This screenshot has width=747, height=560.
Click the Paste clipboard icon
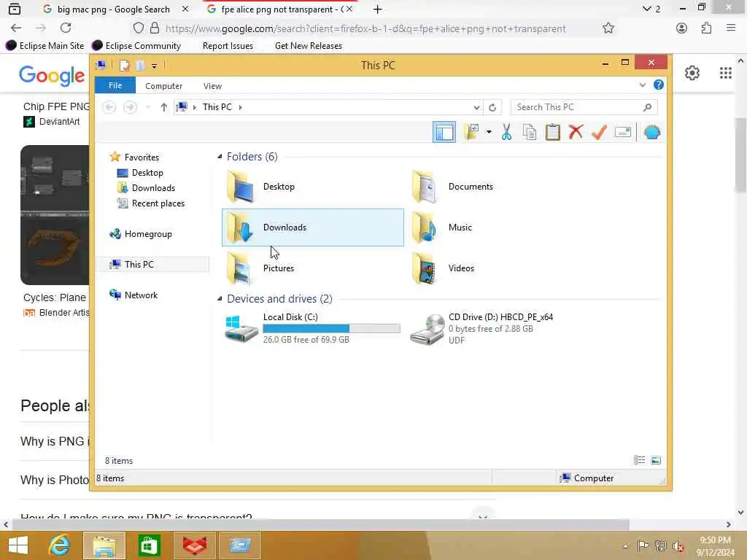pos(553,133)
